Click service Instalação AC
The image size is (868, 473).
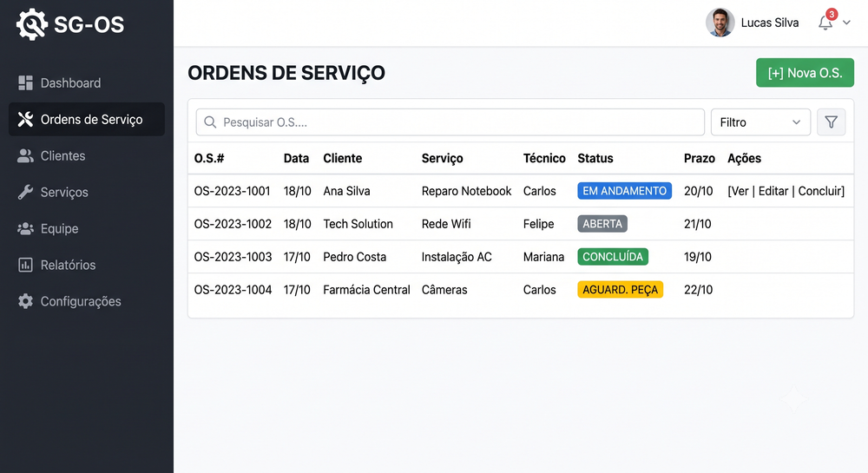[x=457, y=257]
